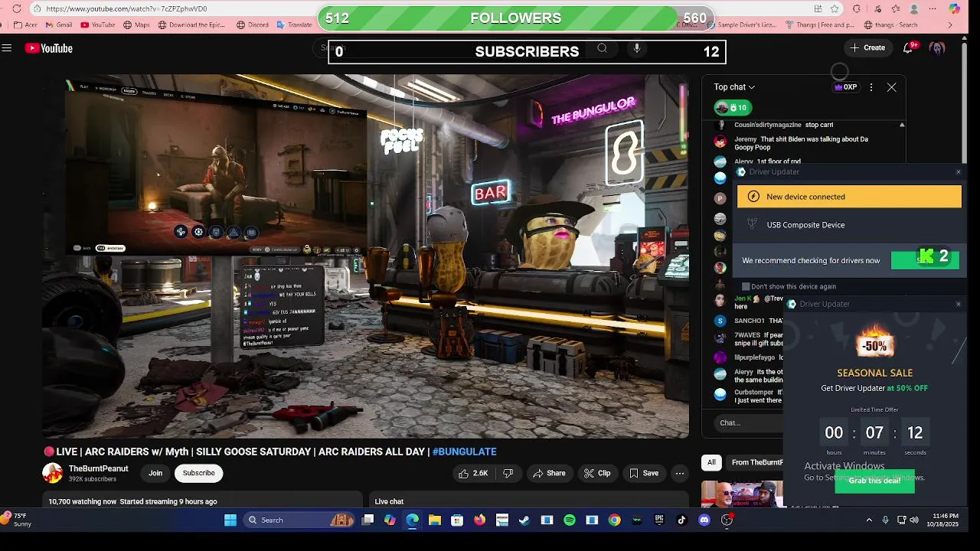Close the New device connected popup
The height and width of the screenshot is (551, 980).
coord(958,172)
